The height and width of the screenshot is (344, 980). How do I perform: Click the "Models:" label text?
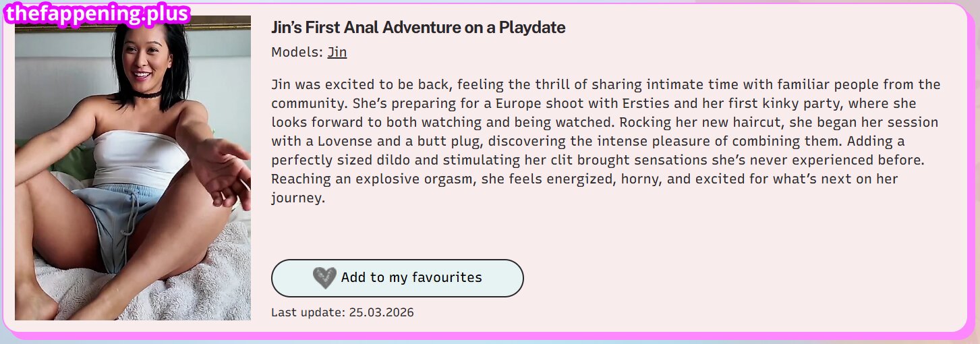pos(297,52)
